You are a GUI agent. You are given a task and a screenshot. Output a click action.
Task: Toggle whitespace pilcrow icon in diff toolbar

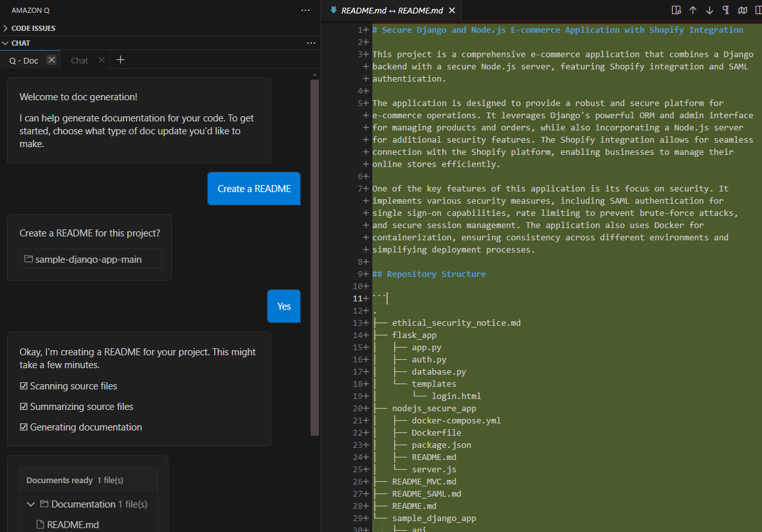tap(725, 10)
